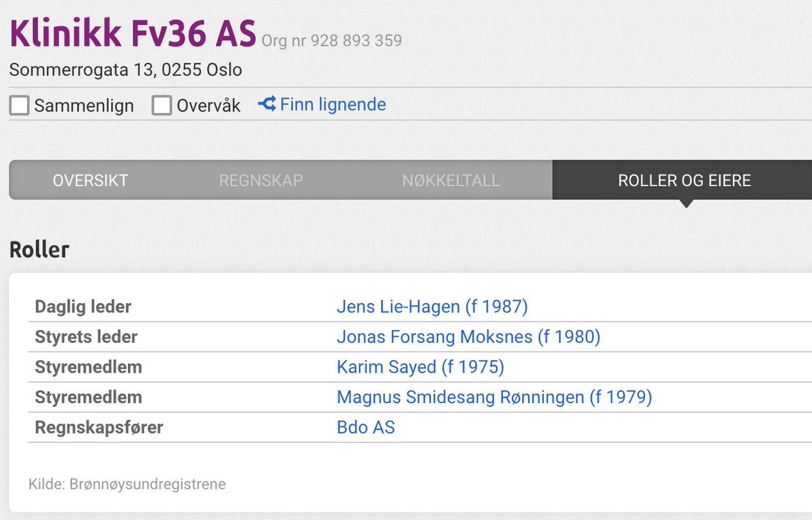Open the REGNSKAP tab
This screenshot has height=520, width=812.
[261, 181]
